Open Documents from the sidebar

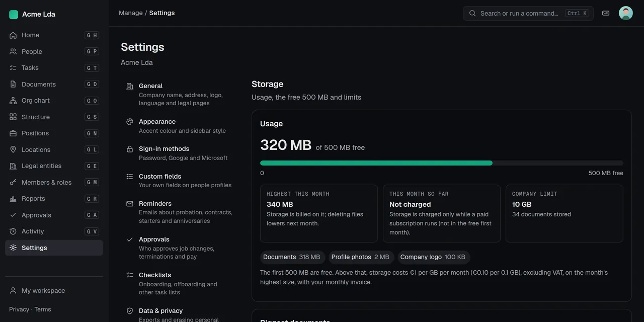[x=54, y=84]
